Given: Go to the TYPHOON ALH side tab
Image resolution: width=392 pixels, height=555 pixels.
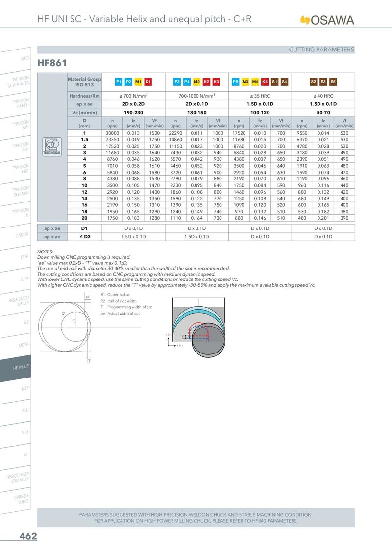Looking at the screenshot, I should point(16,149).
